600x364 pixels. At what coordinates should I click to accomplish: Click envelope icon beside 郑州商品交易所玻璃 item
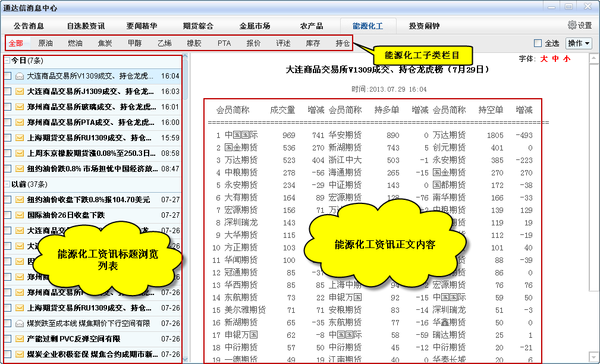tap(20, 107)
